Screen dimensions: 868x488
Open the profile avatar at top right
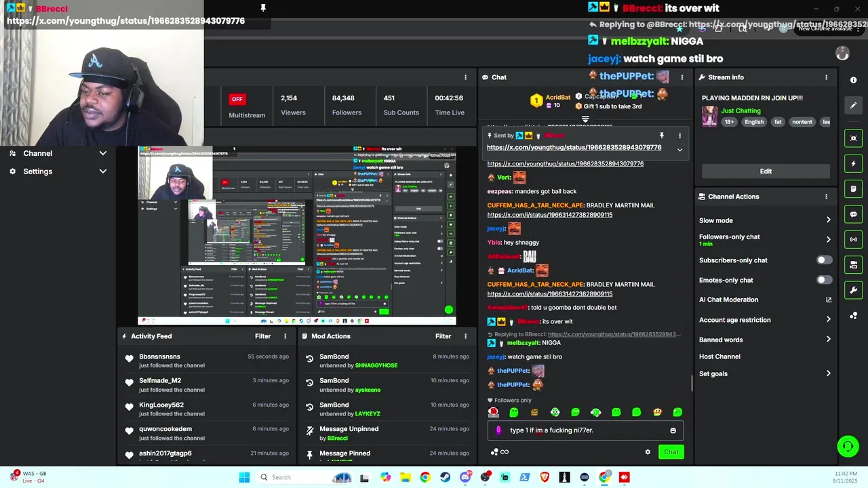[842, 54]
